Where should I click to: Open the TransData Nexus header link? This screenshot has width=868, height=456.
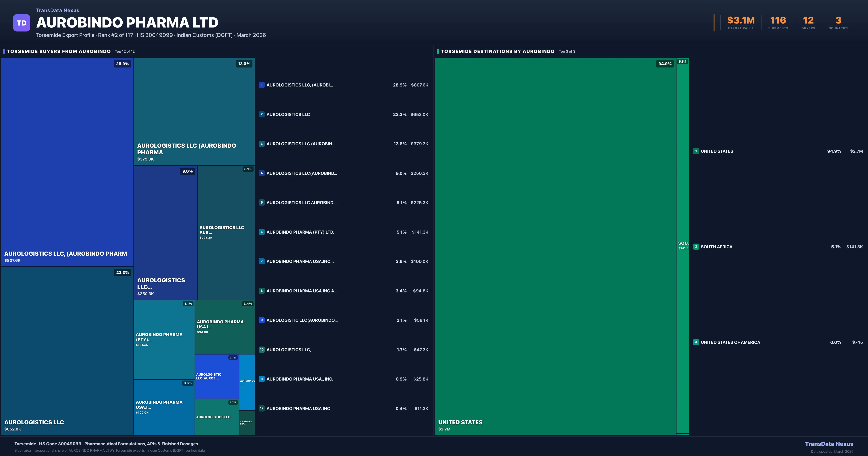58,10
